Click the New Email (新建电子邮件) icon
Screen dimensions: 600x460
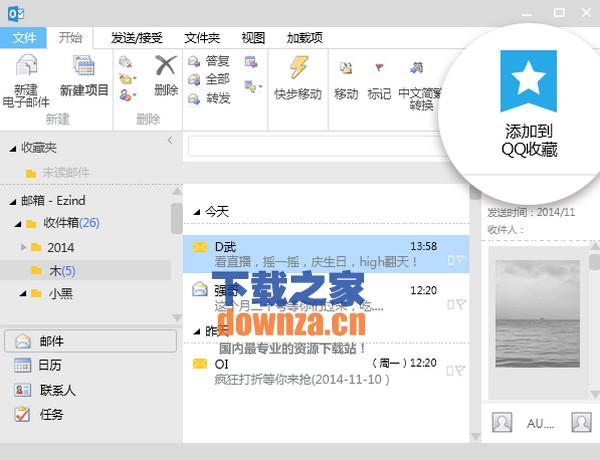[27, 68]
